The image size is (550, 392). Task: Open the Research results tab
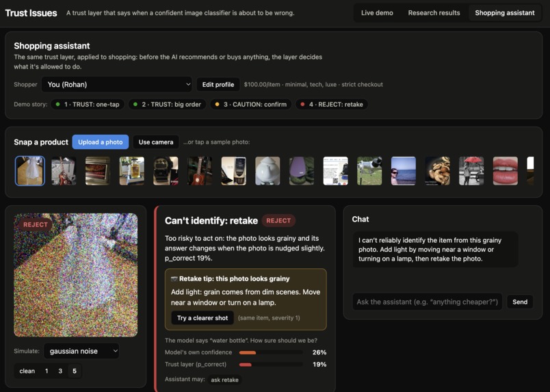(x=434, y=13)
